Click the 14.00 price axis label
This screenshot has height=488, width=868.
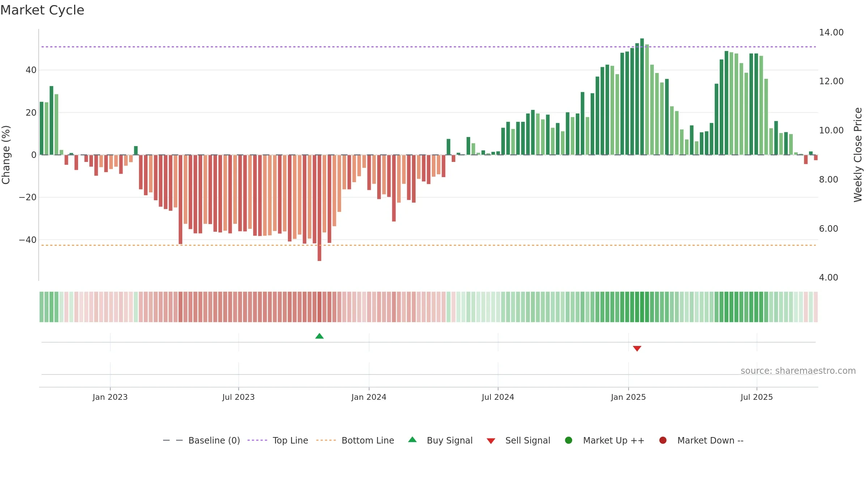coord(831,33)
